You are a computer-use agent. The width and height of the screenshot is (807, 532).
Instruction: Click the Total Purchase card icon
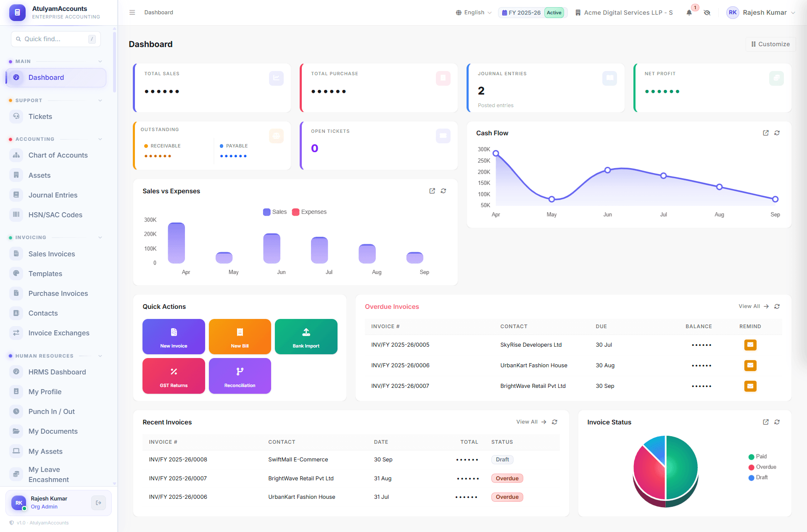click(443, 78)
